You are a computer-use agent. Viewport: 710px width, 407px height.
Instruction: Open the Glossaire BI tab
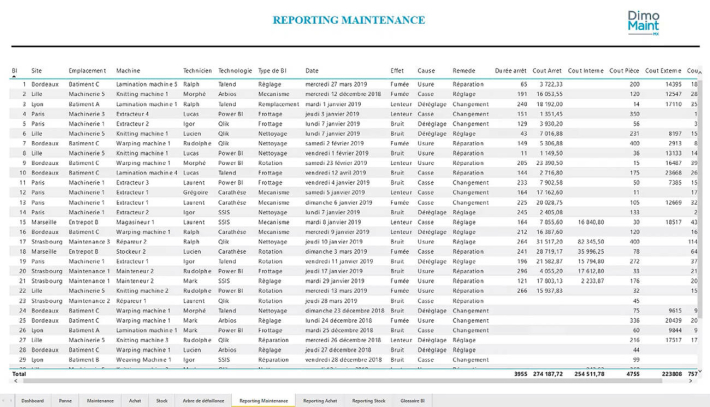[x=413, y=400]
